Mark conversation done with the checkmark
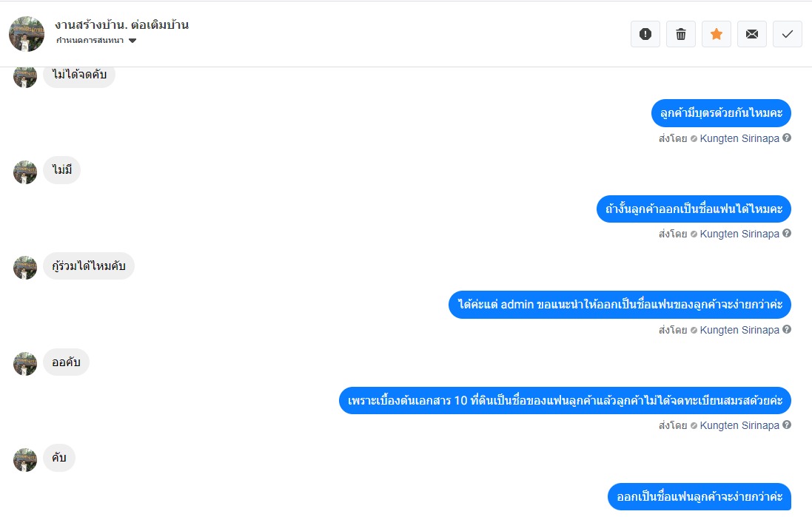Viewport: 812px width, 517px height. click(x=787, y=34)
